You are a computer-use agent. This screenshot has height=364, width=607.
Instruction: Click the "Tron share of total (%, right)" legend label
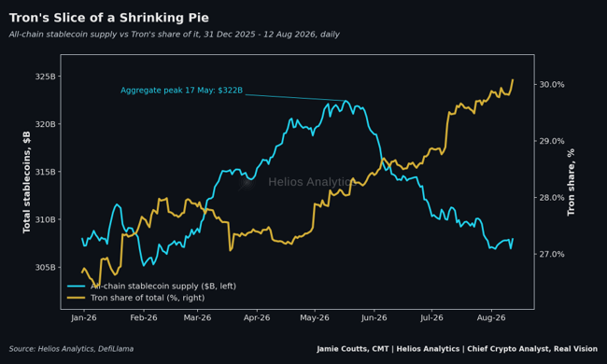click(x=148, y=298)
